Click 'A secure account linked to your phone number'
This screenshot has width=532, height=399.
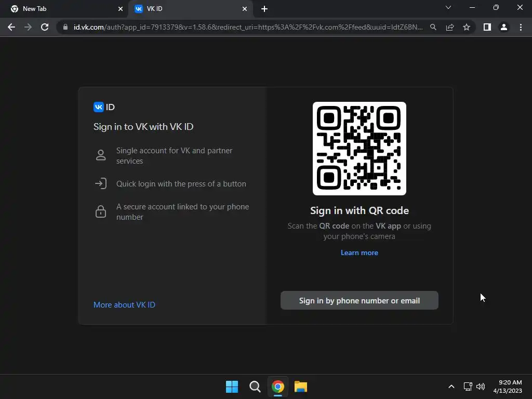pyautogui.click(x=182, y=212)
